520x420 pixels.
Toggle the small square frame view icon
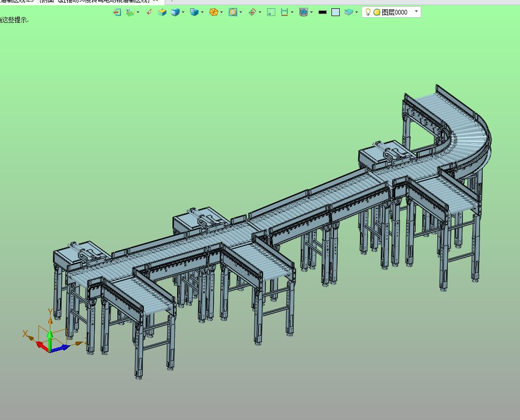coord(271,12)
